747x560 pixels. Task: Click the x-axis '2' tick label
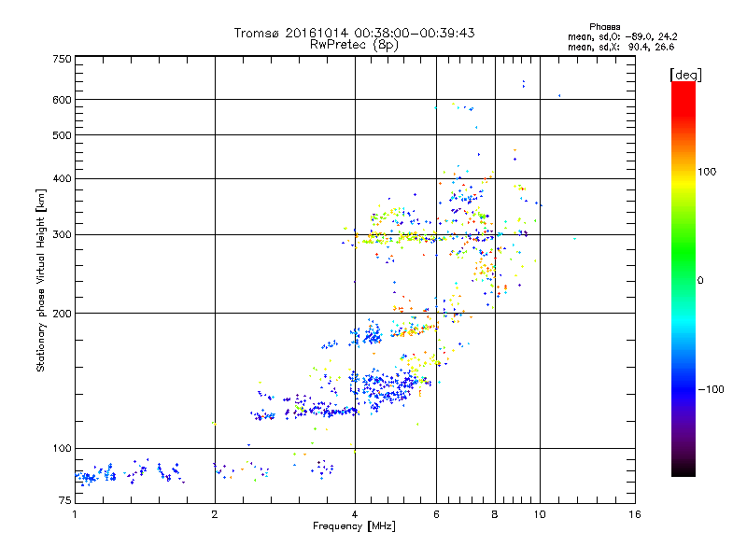[x=215, y=514]
